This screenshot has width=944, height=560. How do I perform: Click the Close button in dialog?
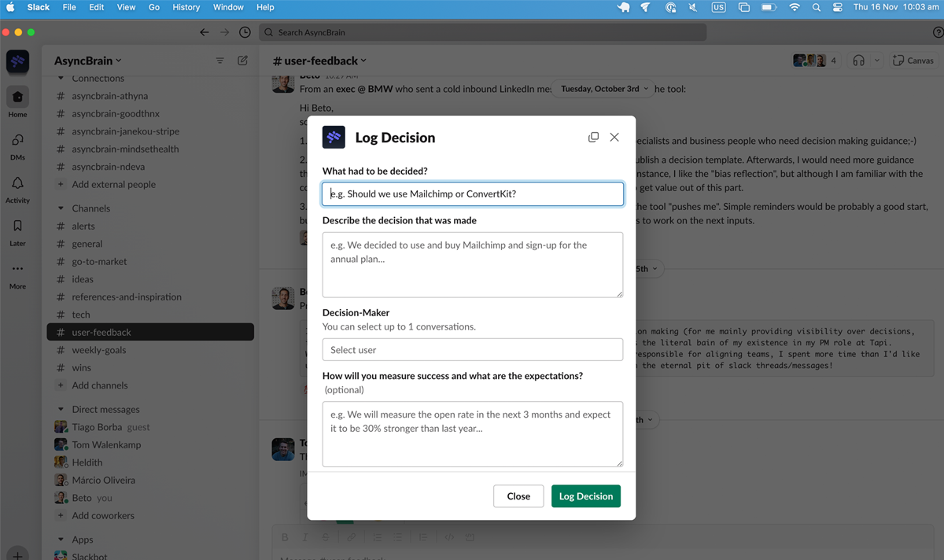(x=518, y=496)
